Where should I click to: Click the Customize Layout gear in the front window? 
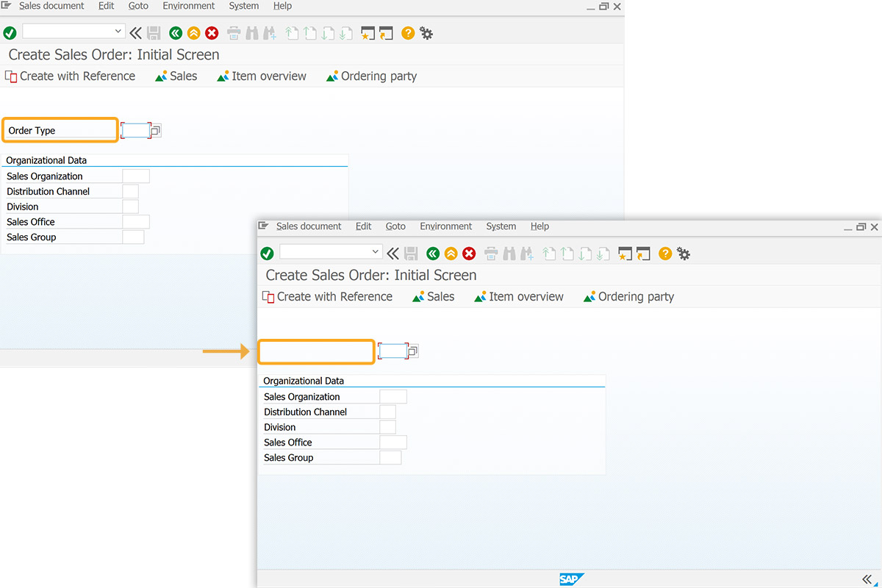coord(684,253)
